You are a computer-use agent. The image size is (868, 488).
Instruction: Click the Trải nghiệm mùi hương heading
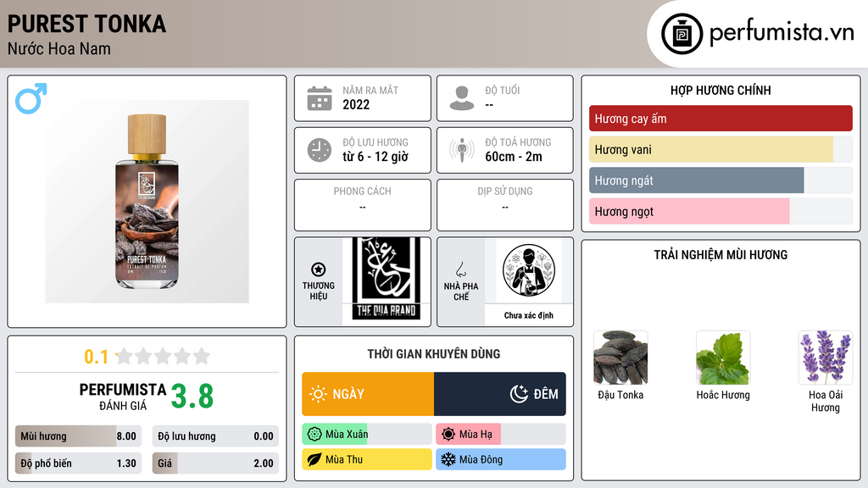[x=721, y=255]
